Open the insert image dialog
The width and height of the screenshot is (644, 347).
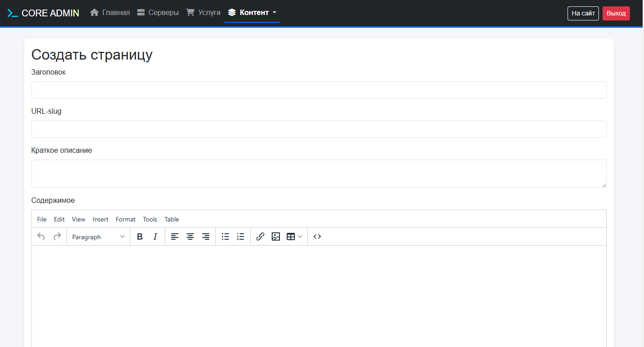pyautogui.click(x=276, y=236)
